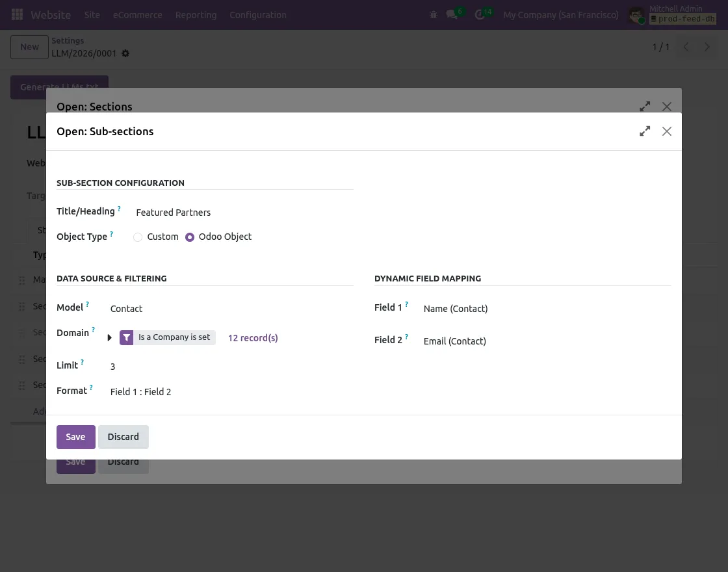Click help tooltip next to Object Type
Image resolution: width=728 pixels, height=572 pixels.
point(111,235)
